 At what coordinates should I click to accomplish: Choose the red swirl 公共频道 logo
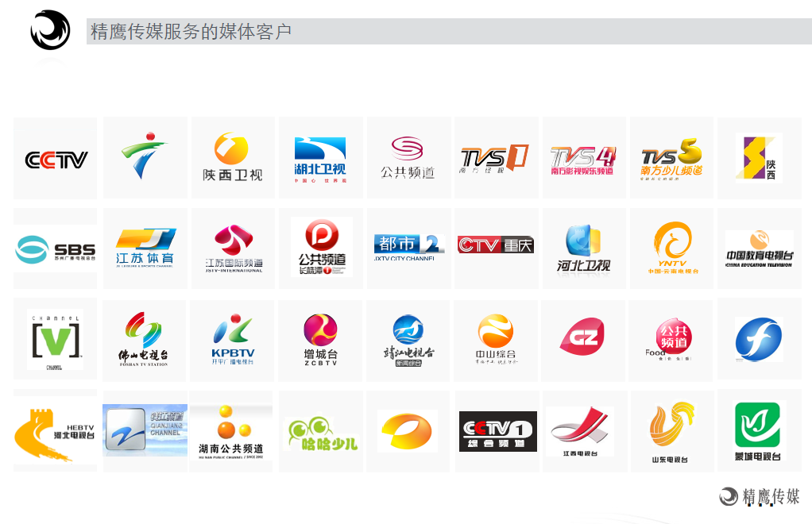point(408,158)
